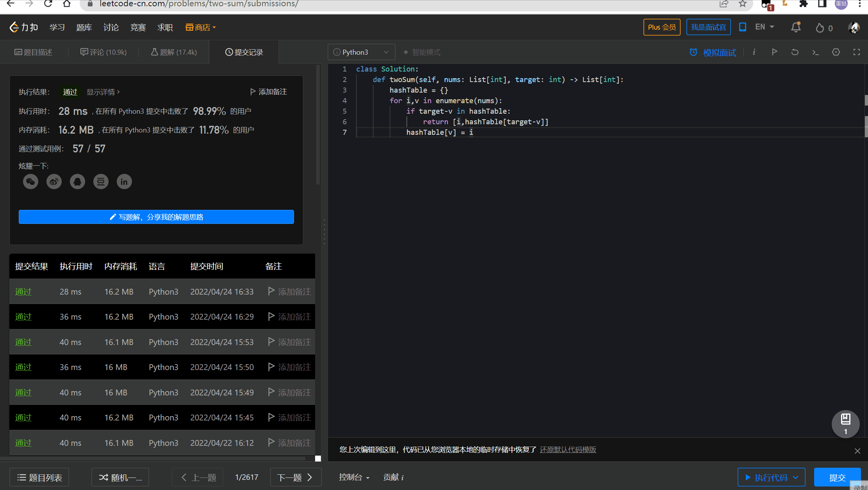
Task: Share result via Weibo icon
Action: click(54, 182)
